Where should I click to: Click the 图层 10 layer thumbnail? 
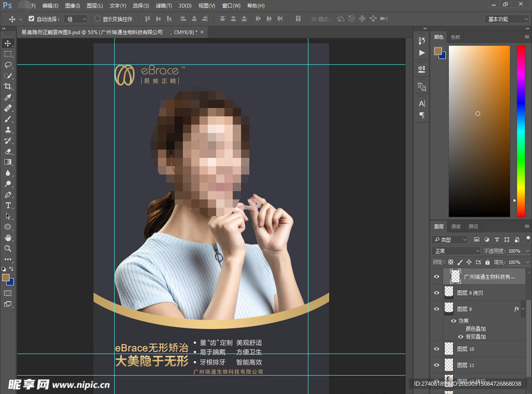tap(449, 348)
